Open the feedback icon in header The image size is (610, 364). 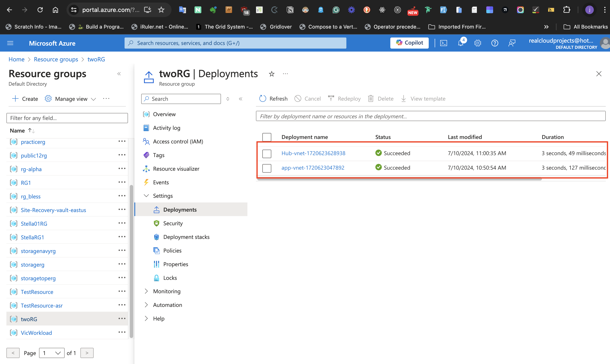tap(512, 43)
